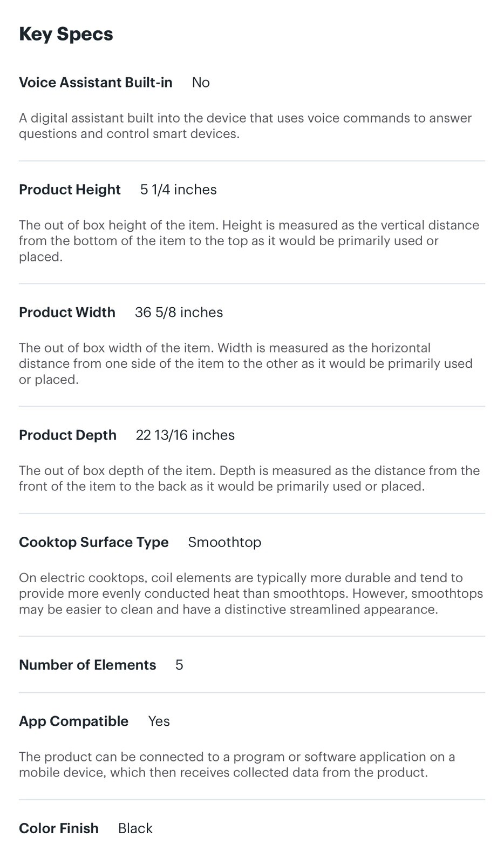Select the Number of Elements label
The height and width of the screenshot is (864, 504).
(87, 665)
